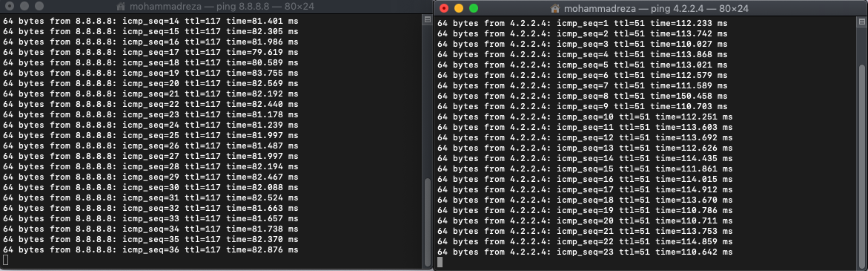The width and height of the screenshot is (868, 271).
Task: Click the icmp_seq=36 time=82.876 ms line
Action: (150, 250)
